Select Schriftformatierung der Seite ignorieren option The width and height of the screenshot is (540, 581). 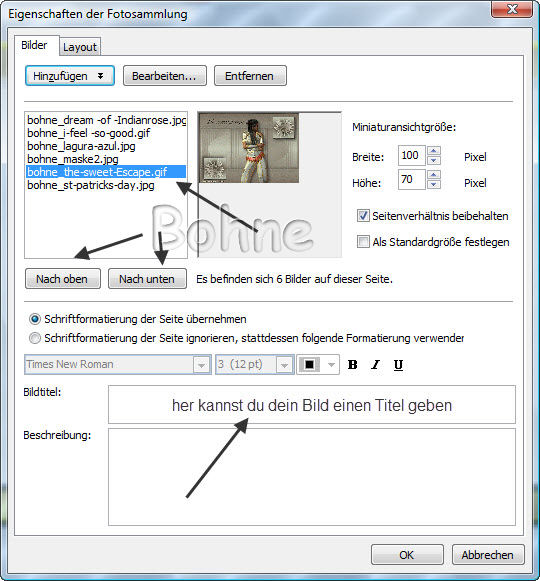35,338
